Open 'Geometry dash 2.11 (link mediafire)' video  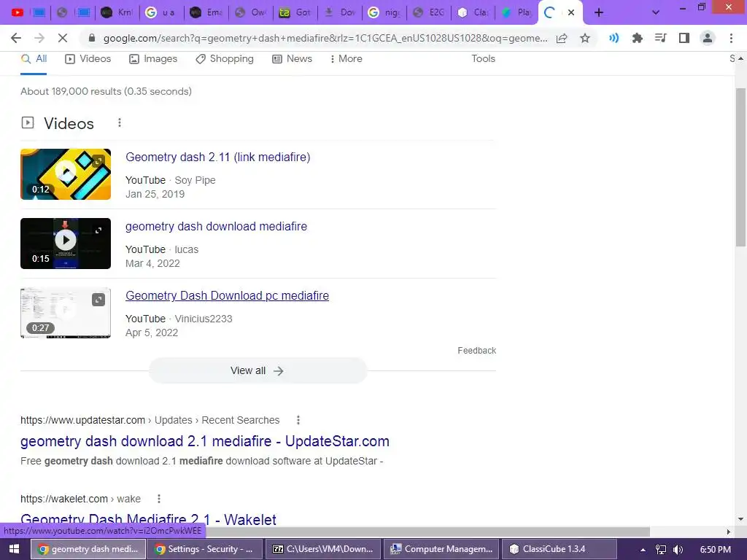(217, 157)
